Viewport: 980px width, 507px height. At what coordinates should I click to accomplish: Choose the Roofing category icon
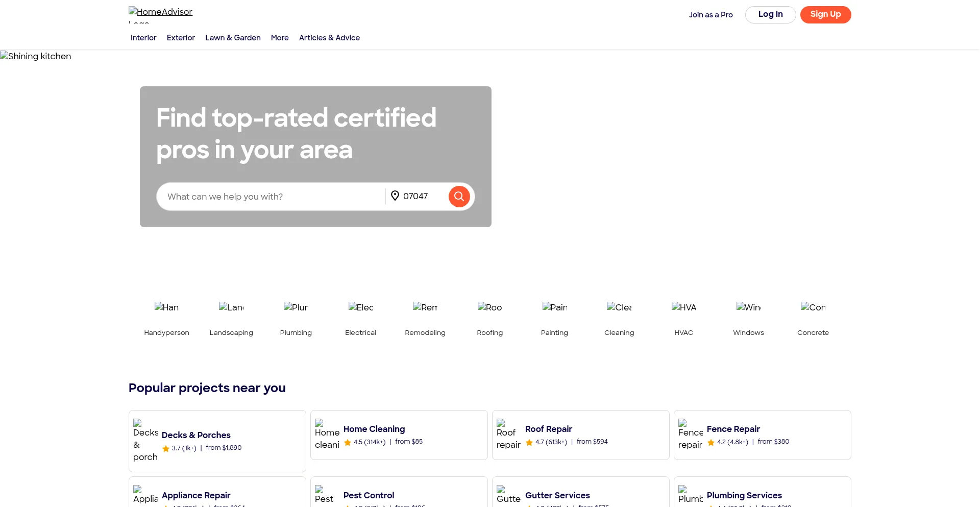point(489,307)
